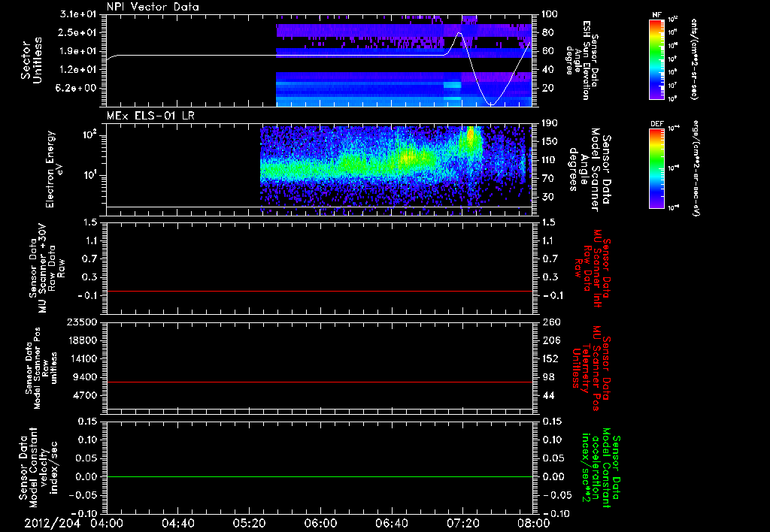
Task: Click the '1.9e+01' Sector axis value
Action: 77,51
